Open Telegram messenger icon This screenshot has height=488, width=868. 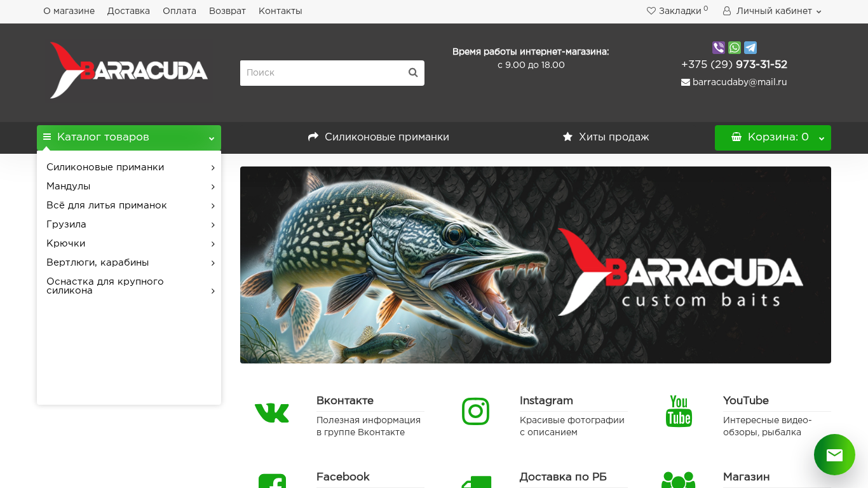pos(750,48)
